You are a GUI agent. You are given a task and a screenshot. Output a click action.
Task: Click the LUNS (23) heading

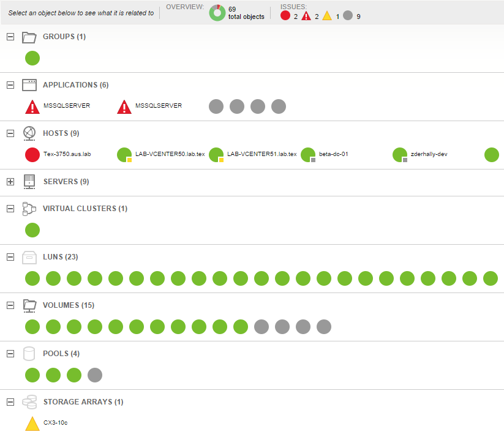61,257
